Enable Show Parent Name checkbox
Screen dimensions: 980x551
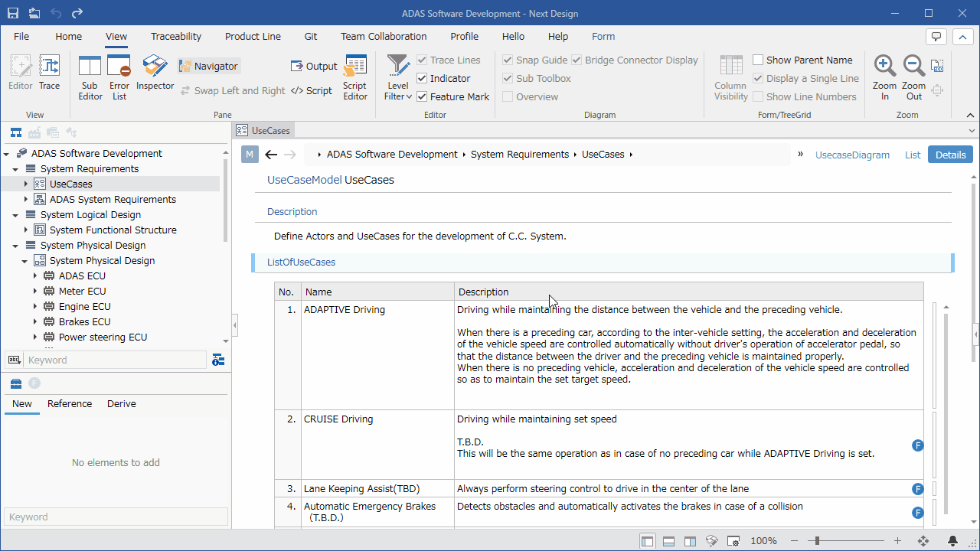758,60
